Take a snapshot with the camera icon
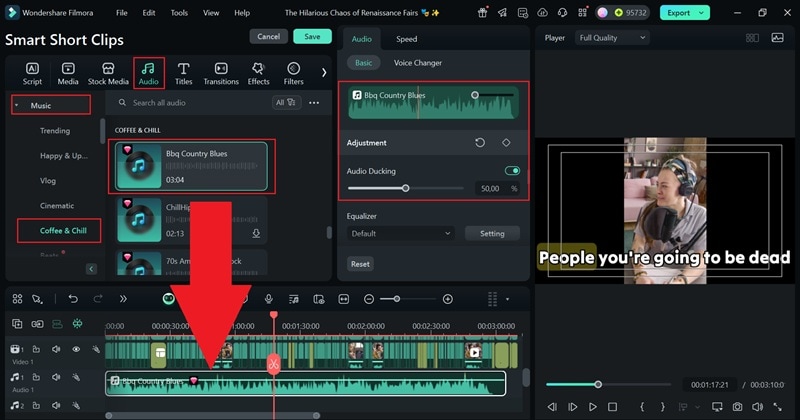 (737, 407)
